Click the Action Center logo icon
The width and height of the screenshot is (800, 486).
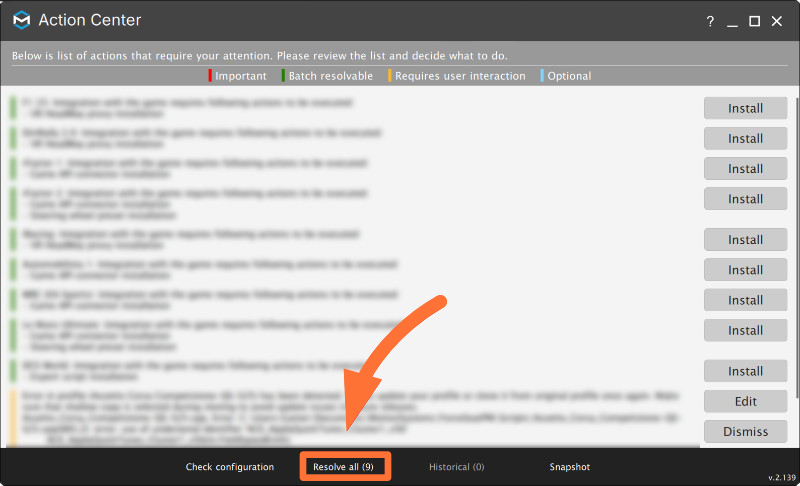pos(21,20)
